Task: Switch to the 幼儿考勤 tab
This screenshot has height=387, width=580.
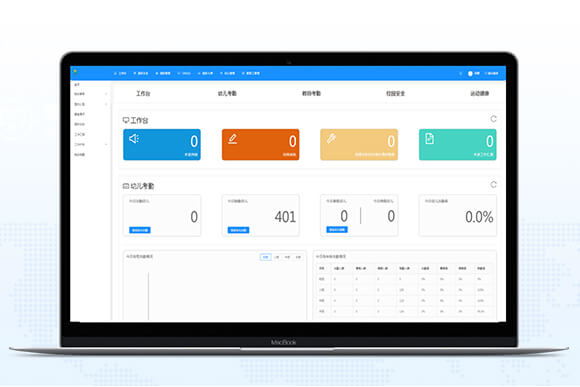Action: (x=227, y=94)
